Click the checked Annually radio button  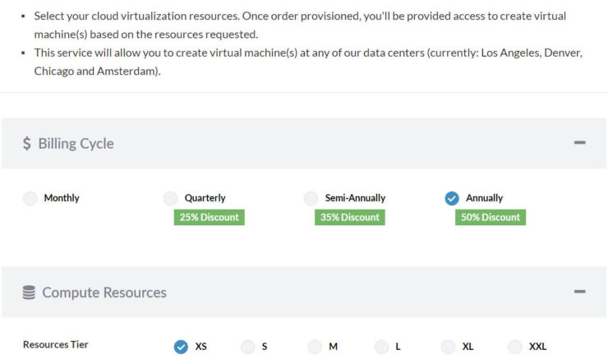(x=452, y=198)
